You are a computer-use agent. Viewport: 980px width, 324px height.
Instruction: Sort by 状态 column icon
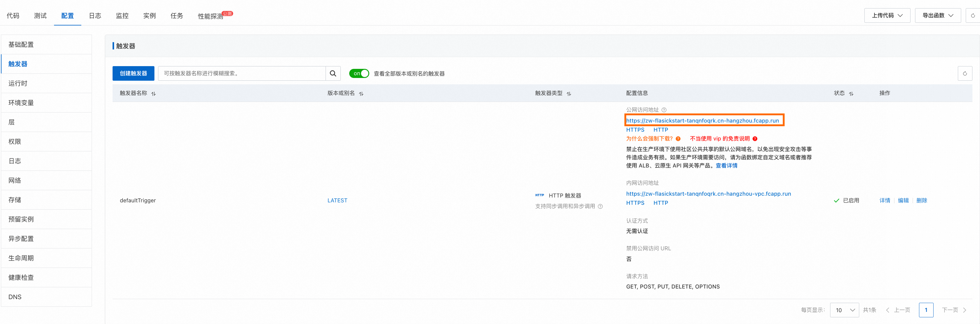[x=851, y=93]
